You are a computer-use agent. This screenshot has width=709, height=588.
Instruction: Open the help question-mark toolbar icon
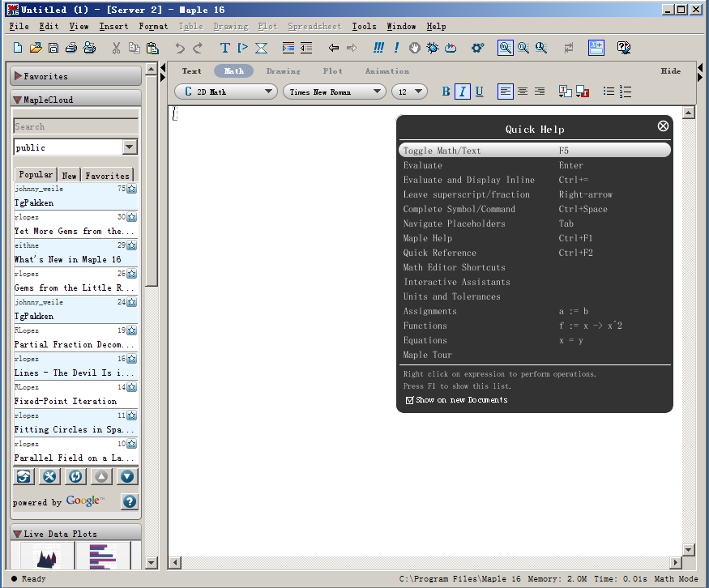point(624,48)
